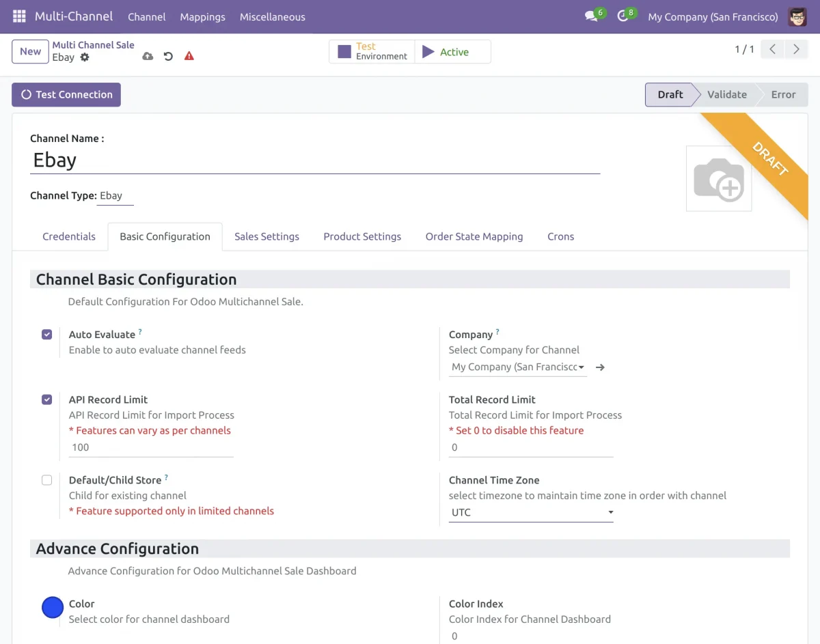Go to previous record arrow
Image resolution: width=820 pixels, height=644 pixels.
(x=772, y=49)
